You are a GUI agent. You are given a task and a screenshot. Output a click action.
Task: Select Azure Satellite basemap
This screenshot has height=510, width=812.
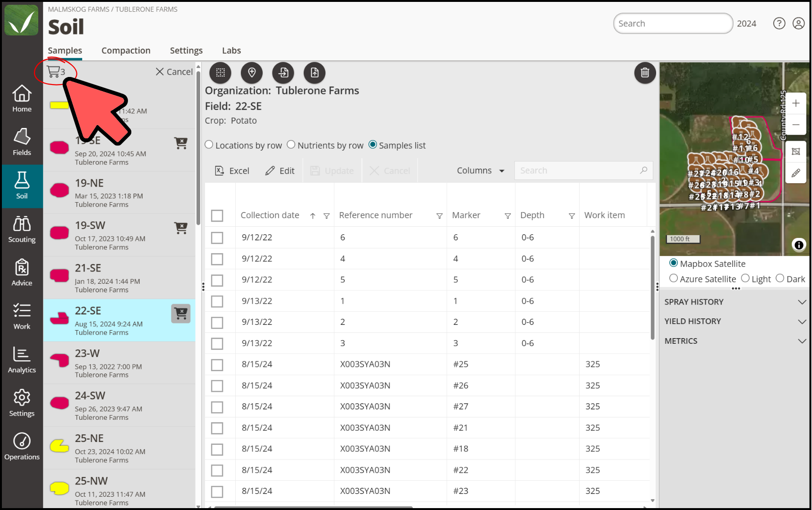coord(674,278)
